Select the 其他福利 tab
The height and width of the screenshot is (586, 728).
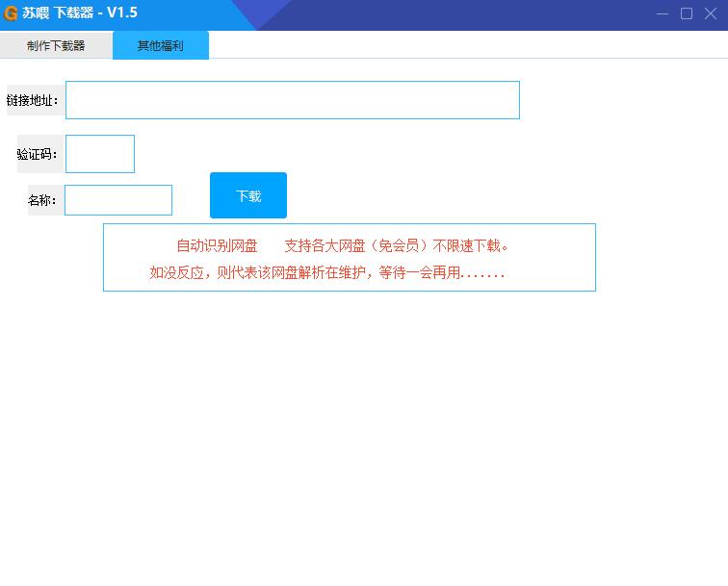tap(160, 45)
